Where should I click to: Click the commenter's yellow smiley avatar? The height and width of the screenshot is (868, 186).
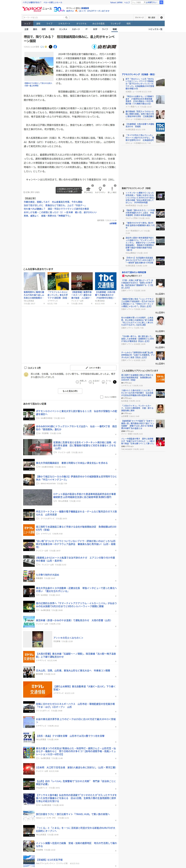coord(26,374)
